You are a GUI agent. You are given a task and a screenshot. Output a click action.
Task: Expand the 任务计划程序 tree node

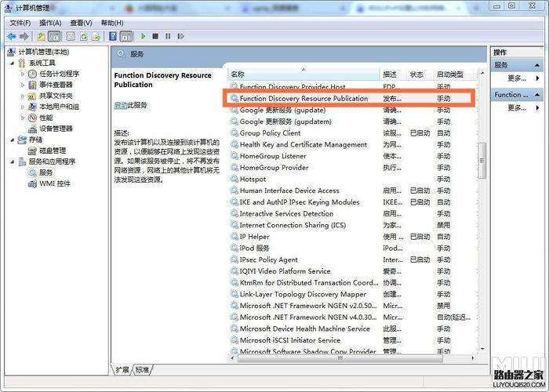coord(23,74)
